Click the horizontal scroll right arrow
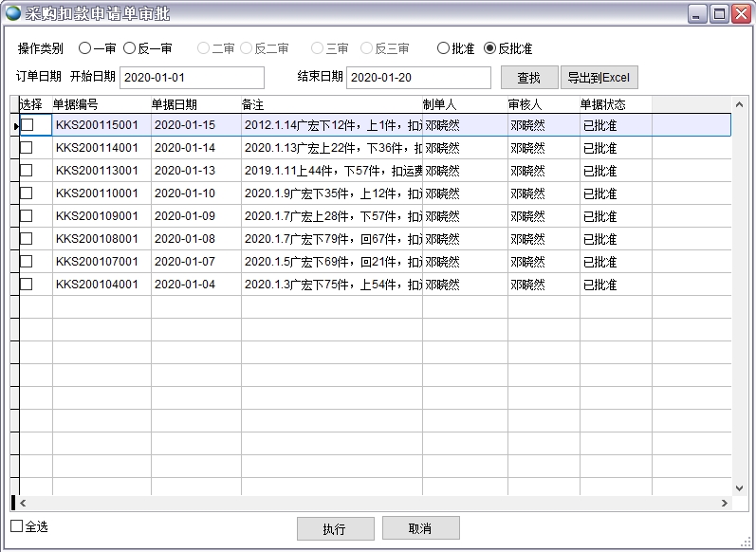The image size is (756, 552). [724, 504]
